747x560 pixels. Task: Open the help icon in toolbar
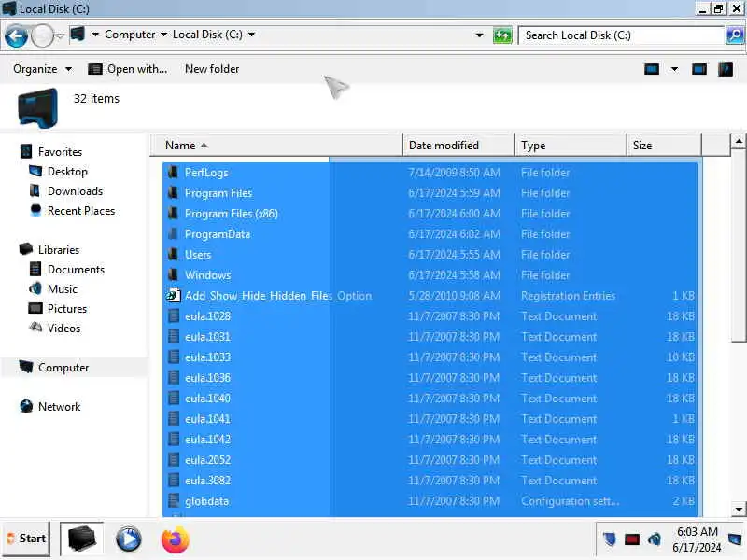pyautogui.click(x=726, y=69)
